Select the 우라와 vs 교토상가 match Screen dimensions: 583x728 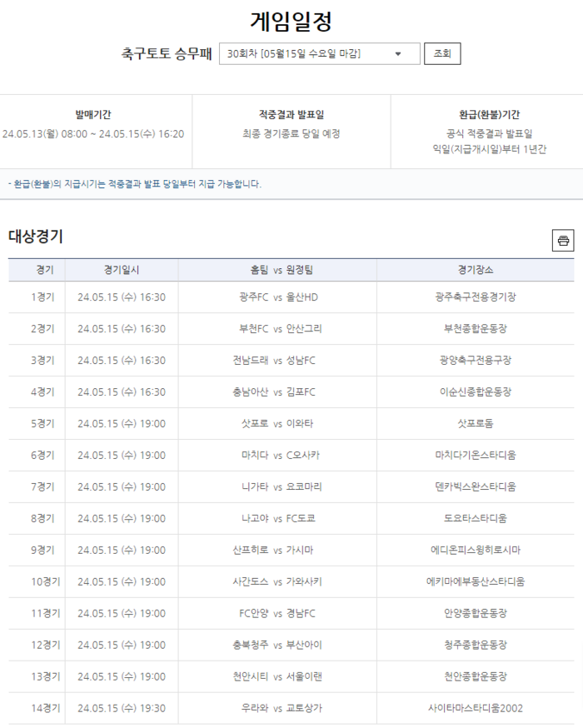tap(277, 709)
